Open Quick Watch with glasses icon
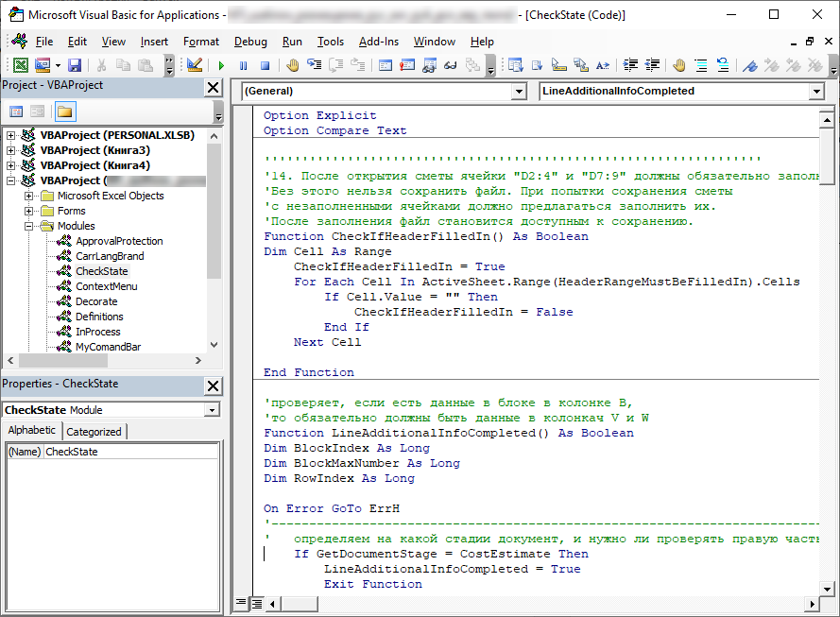Image resolution: width=840 pixels, height=617 pixels. click(x=451, y=65)
